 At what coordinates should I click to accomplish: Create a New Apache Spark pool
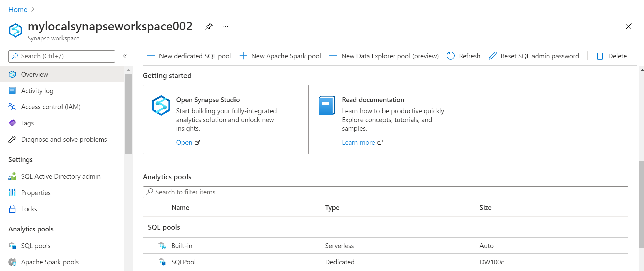[280, 56]
